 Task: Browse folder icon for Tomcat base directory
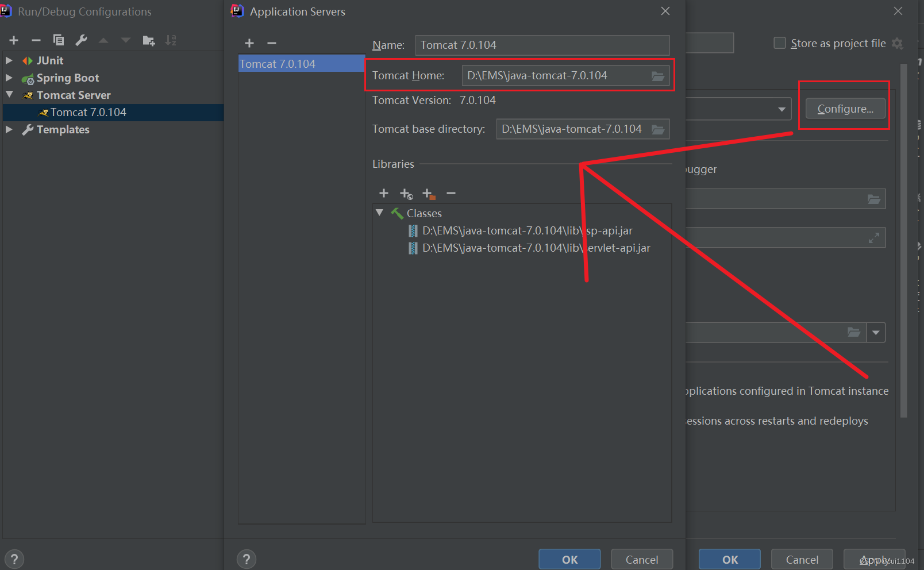[658, 129]
